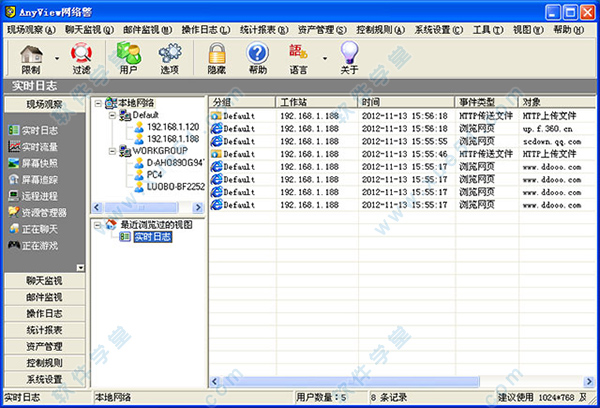Expand the 操作日志 sidebar section button
The image size is (600, 408).
(x=44, y=314)
